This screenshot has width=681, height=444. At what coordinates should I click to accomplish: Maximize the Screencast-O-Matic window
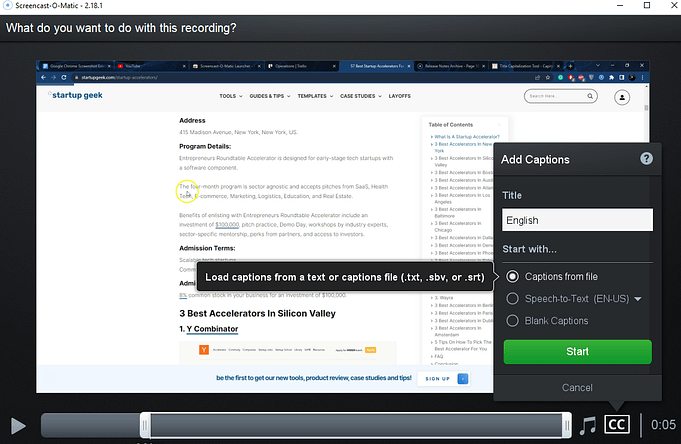647,6
